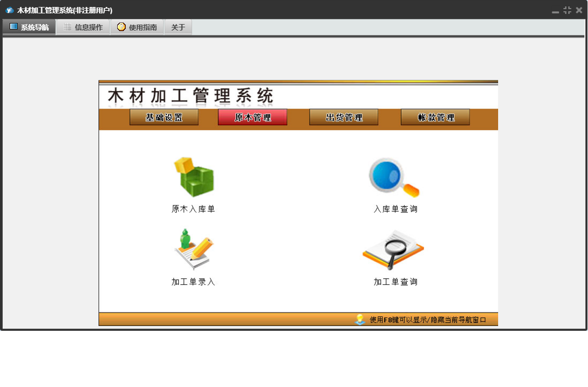Viewport: 588px width, 387px height.
Task: Restore down the window using shrink icon
Action: click(567, 10)
